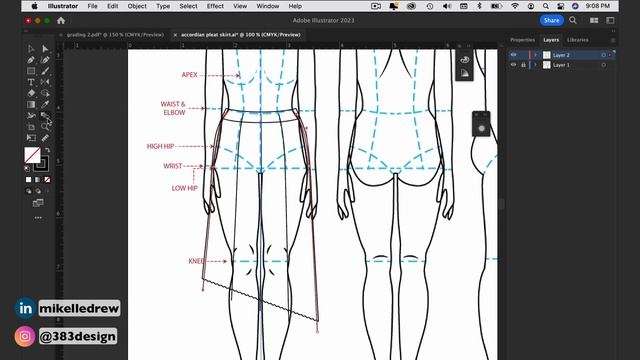This screenshot has height=360, width=640.
Task: Click the Share button
Action: click(551, 20)
